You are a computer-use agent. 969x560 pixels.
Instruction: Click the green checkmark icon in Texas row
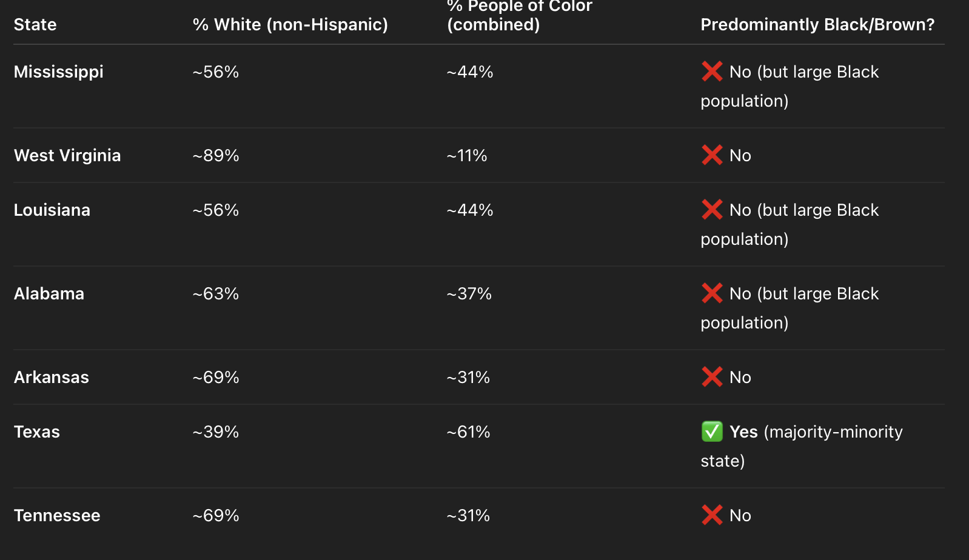tap(712, 432)
